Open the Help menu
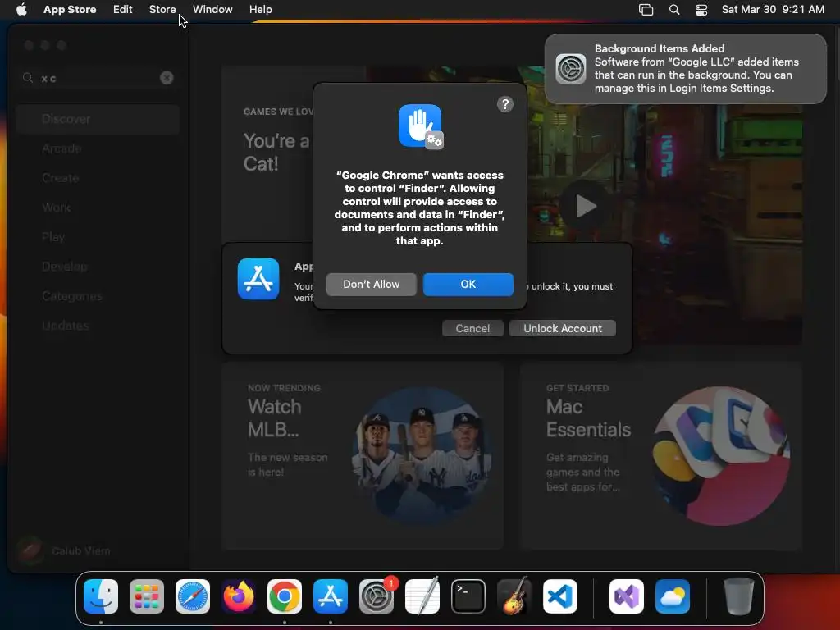 (x=260, y=9)
